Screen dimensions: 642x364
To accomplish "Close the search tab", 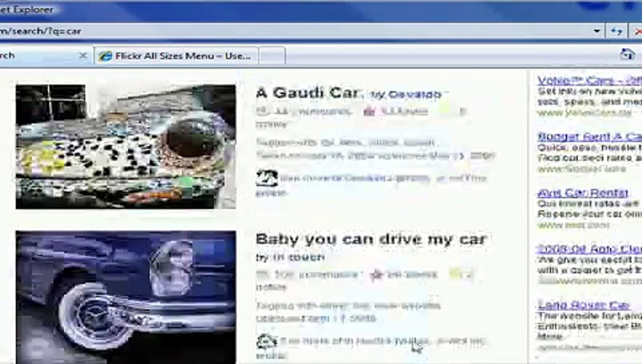I will 83,56.
